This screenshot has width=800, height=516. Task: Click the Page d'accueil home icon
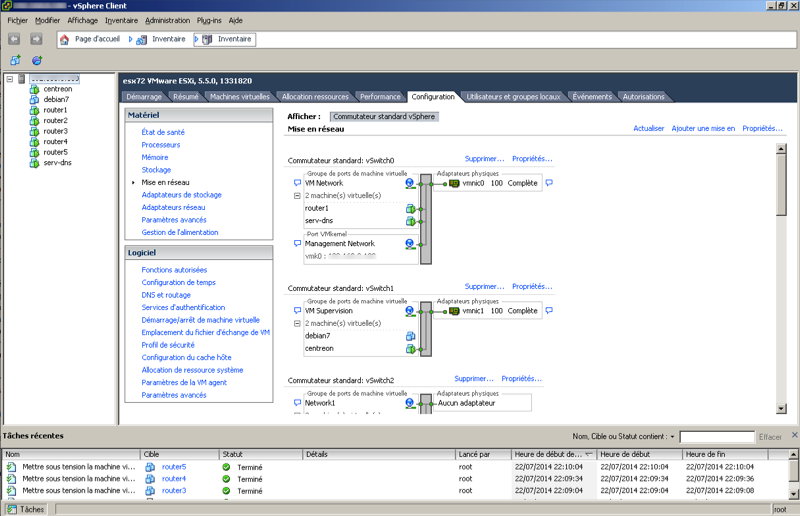click(x=65, y=40)
